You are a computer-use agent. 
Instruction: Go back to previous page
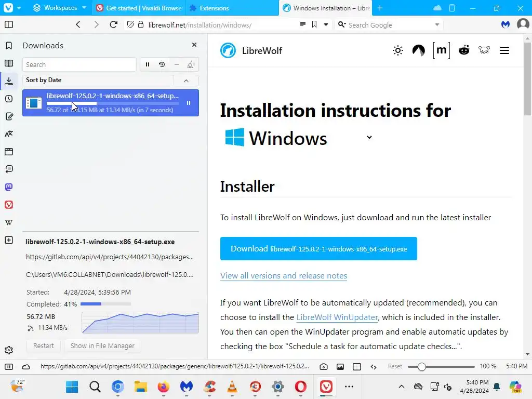click(x=78, y=24)
